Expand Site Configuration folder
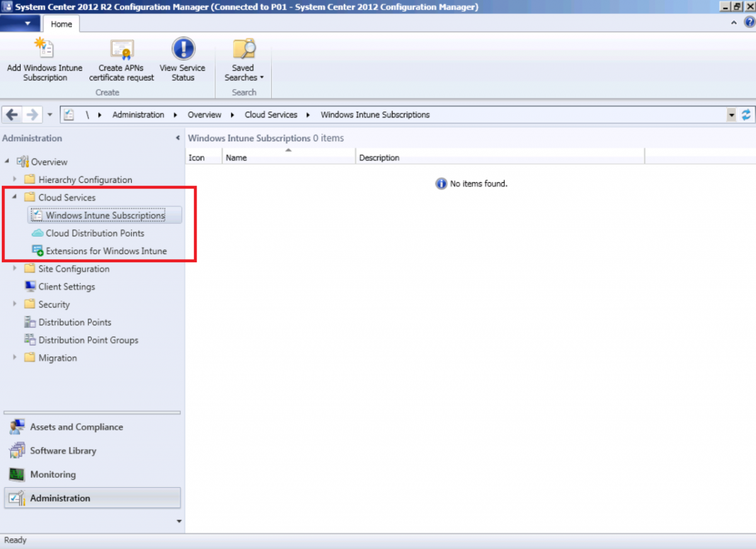 pyautogui.click(x=14, y=269)
